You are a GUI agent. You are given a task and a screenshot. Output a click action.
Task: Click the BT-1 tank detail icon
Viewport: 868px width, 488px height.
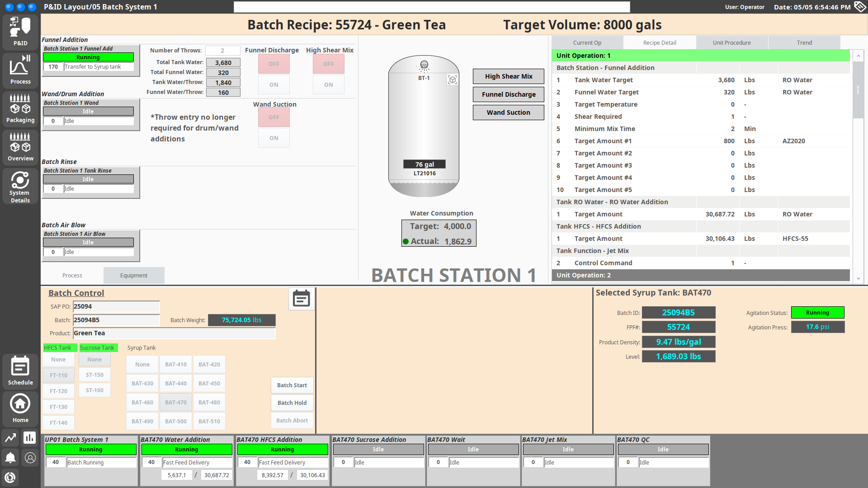(x=452, y=80)
